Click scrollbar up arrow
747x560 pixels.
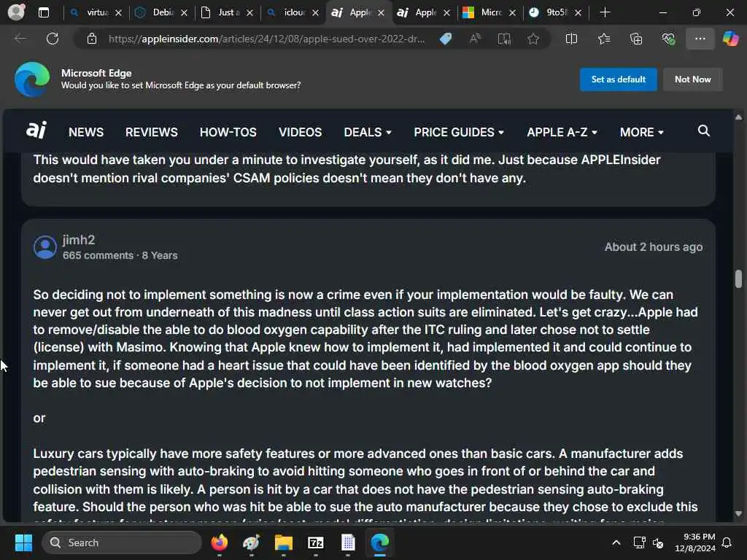point(738,117)
